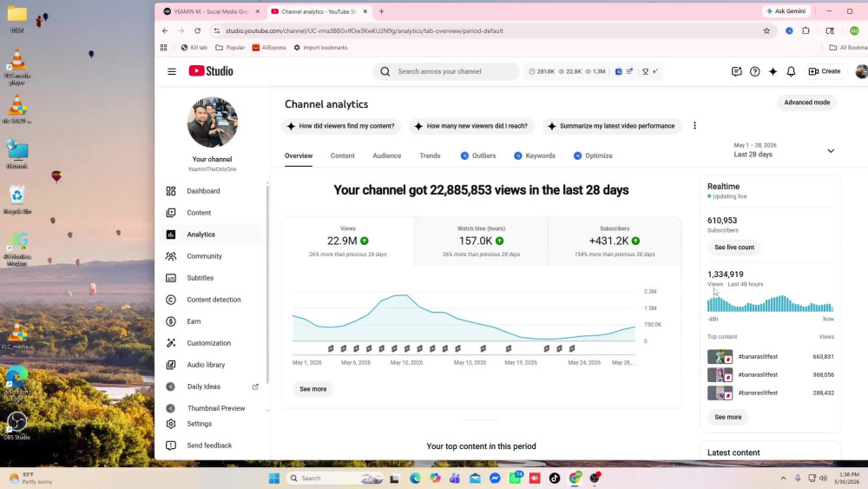The height and width of the screenshot is (489, 868).
Task: Ask How many new viewers did I reach
Action: pyautogui.click(x=471, y=126)
